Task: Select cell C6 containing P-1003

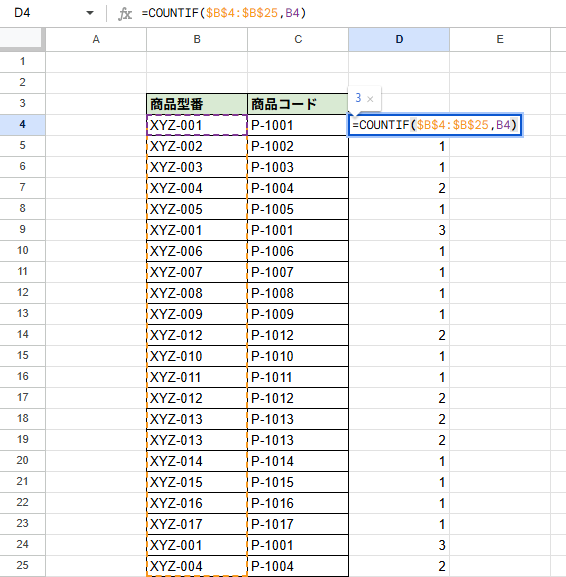Action: [298, 167]
